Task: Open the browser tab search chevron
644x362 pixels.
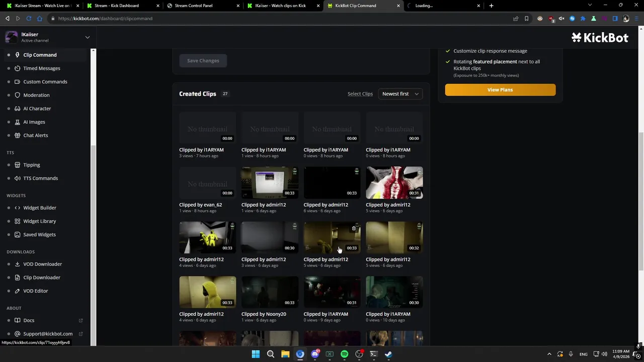Action: 590,6
